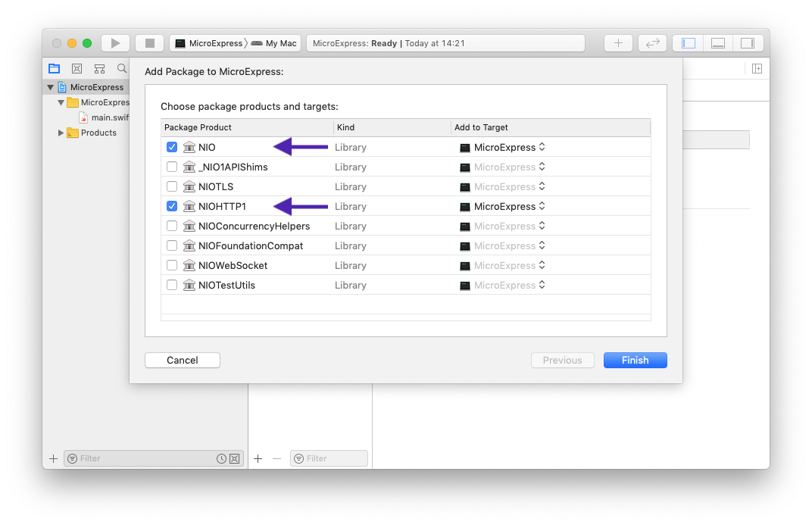Toggle the code review arrows button
The height and width of the screenshot is (525, 812).
(652, 43)
